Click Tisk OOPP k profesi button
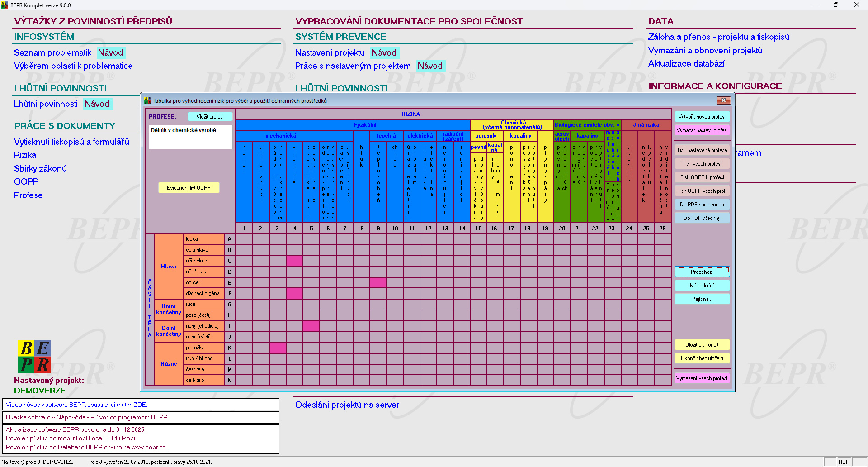The height and width of the screenshot is (467, 868). 702,177
